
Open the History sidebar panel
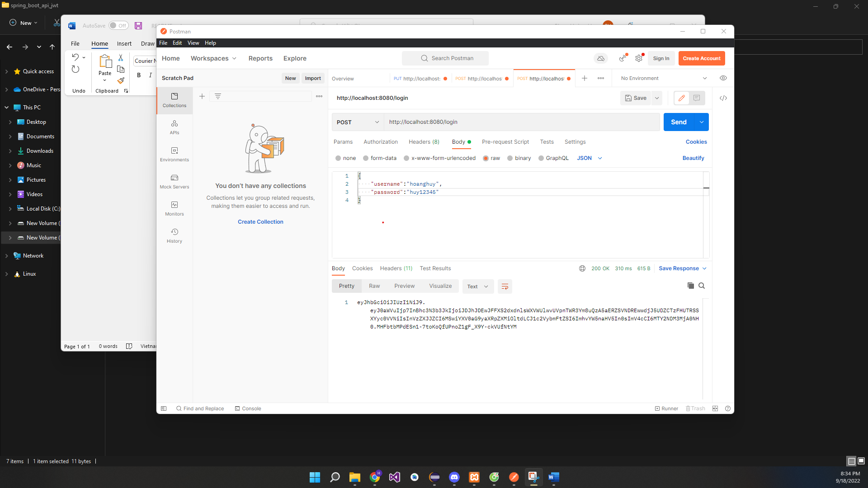click(x=174, y=235)
